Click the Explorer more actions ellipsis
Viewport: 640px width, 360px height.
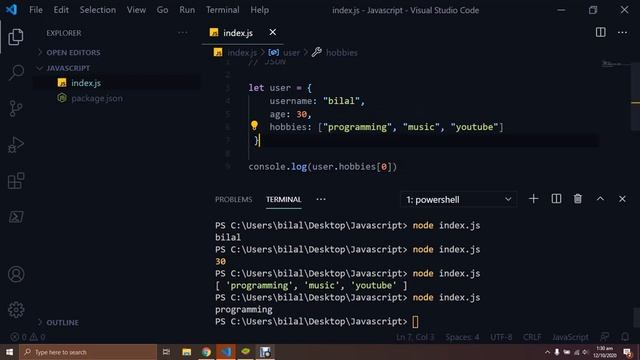[183, 33]
